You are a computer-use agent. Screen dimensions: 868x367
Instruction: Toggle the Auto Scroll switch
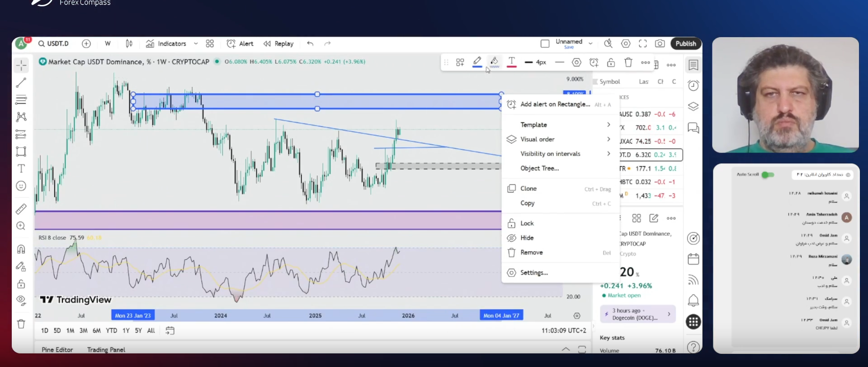[767, 175]
